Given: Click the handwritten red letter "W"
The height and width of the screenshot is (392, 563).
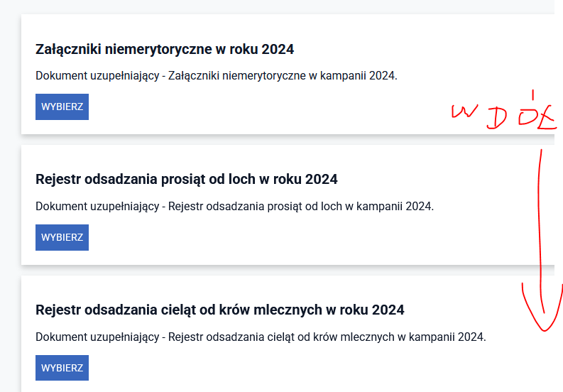Looking at the screenshot, I should point(464,114).
